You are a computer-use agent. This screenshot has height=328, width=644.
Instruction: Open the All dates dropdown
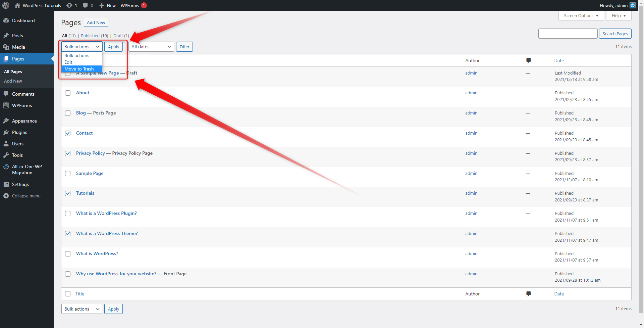pyautogui.click(x=151, y=47)
